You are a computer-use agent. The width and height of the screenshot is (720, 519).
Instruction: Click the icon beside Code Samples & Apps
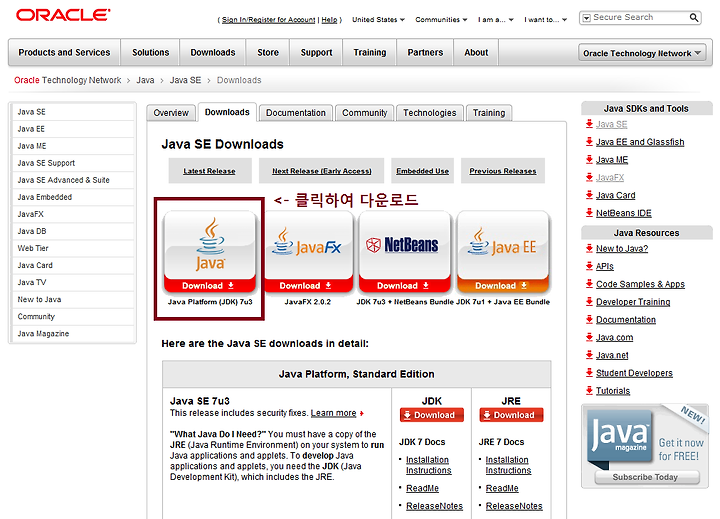point(589,284)
